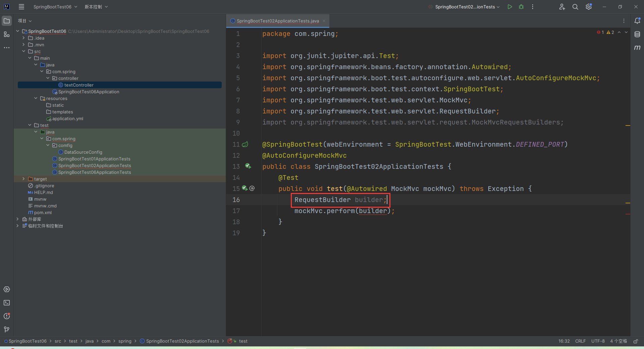Open the Problems tool window
This screenshot has height=349, width=644.
tap(7, 316)
